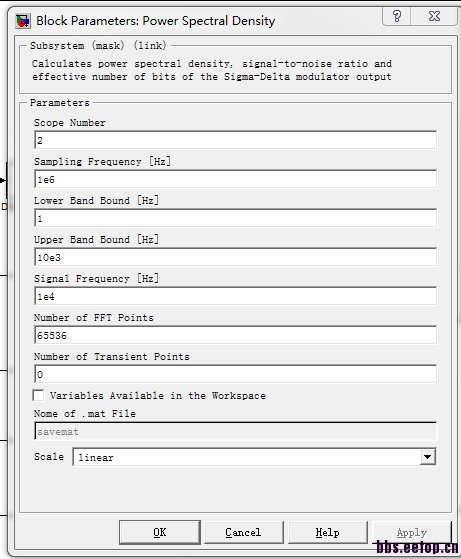This screenshot has width=461, height=559.
Task: Click the Variables Available in the Workspace label
Action: (158, 396)
